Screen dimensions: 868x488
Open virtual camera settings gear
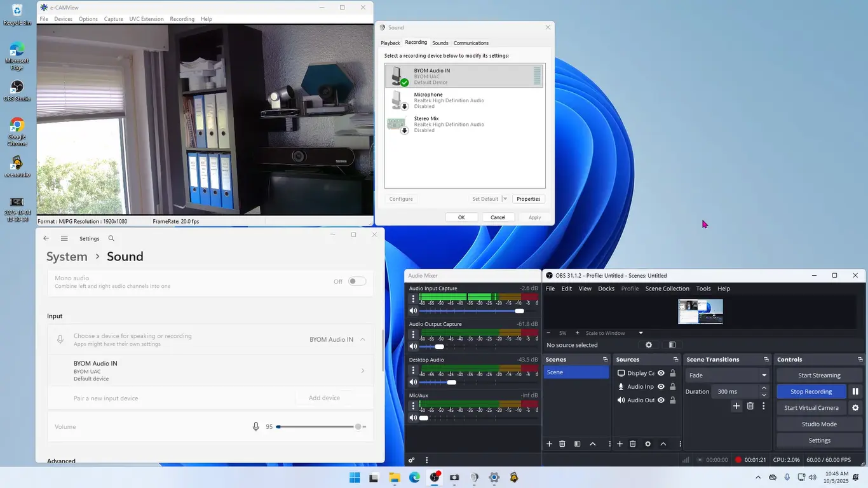click(855, 408)
